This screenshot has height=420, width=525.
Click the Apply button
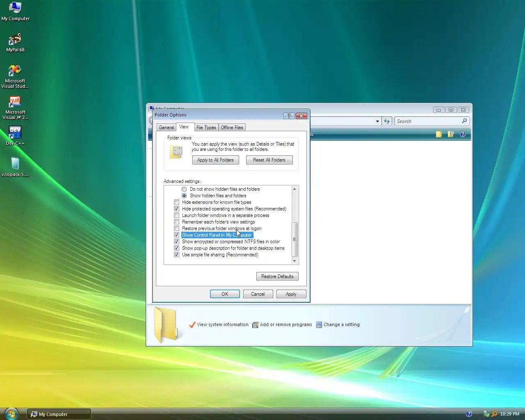point(291,294)
